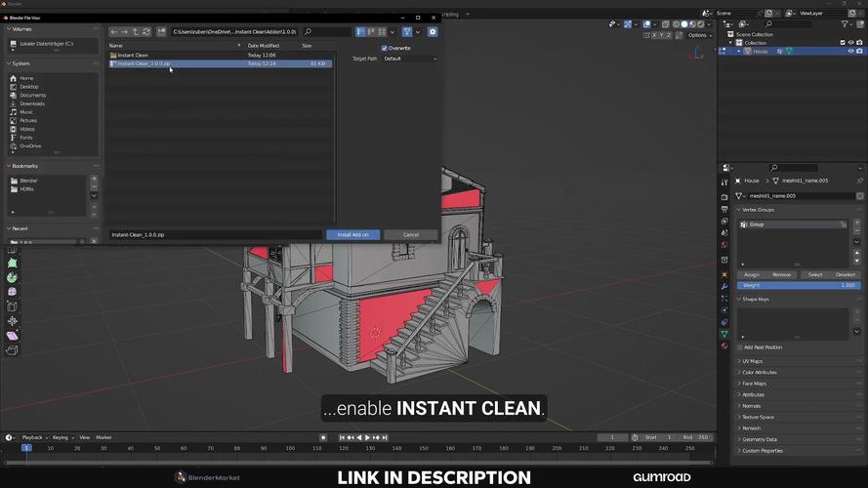Go back in the file browser

click(x=114, y=32)
